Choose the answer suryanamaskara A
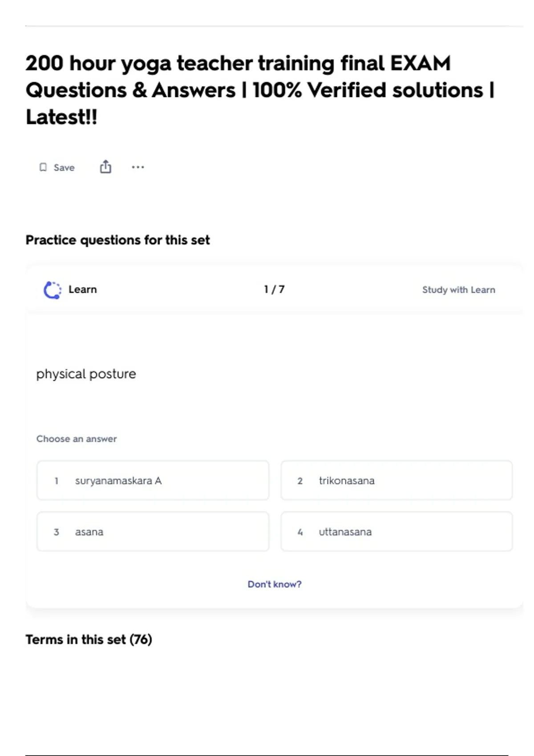This screenshot has height=756, width=534. pyautogui.click(x=153, y=481)
